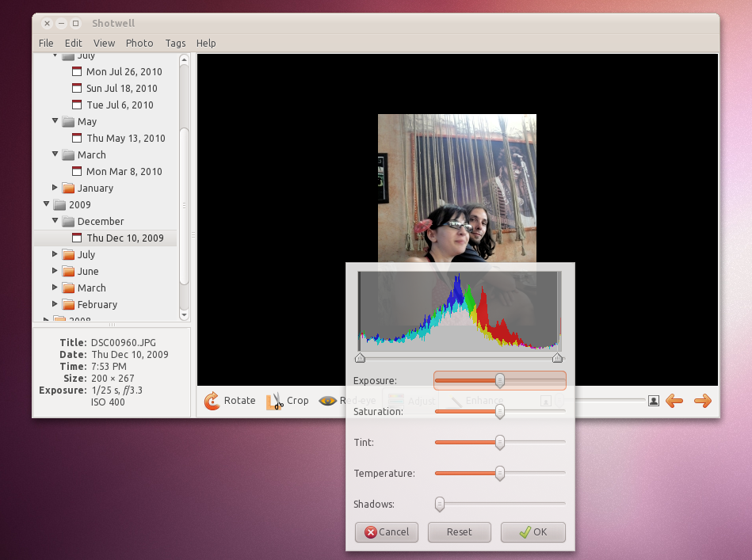
Task: Collapse the 2009 year node
Action: pos(46,204)
